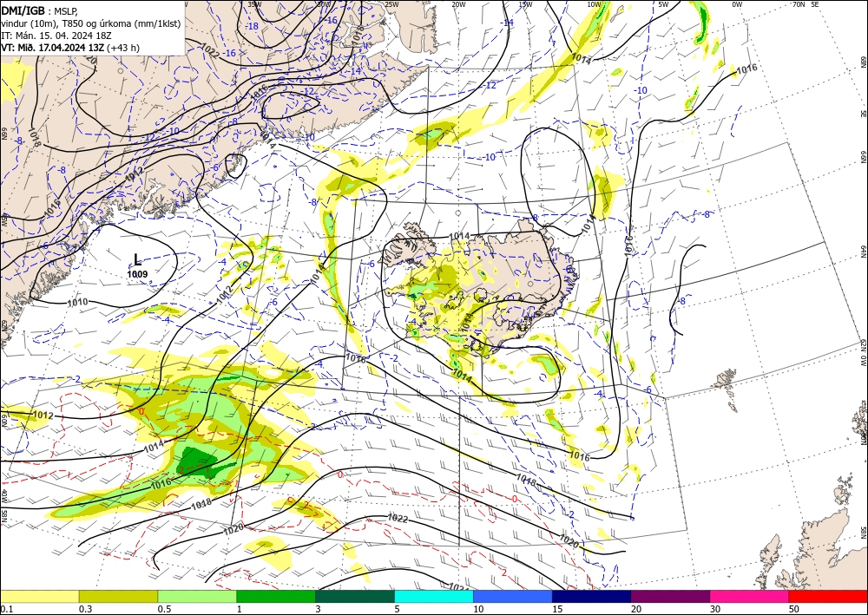The width and height of the screenshot is (868, 615).
Task: Click the 'DMI/IGB : MSLP,' title text
Action: 39,10
